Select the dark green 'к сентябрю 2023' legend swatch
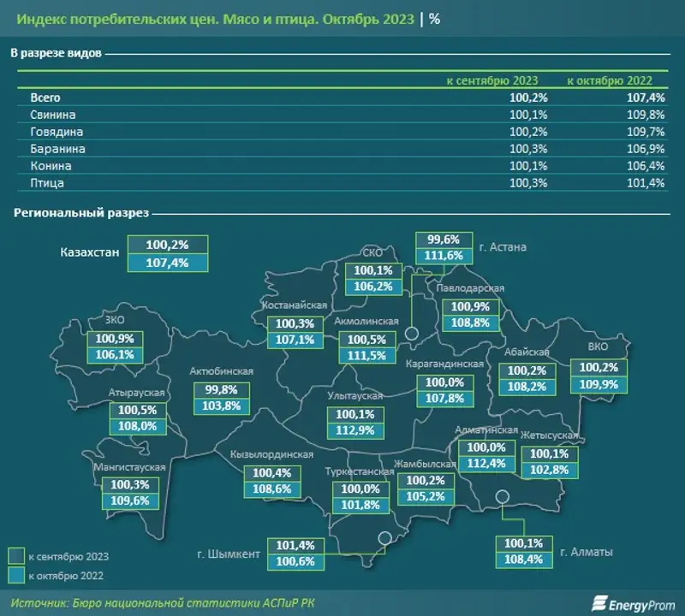Viewport: 685px width, 616px height. 16,556
